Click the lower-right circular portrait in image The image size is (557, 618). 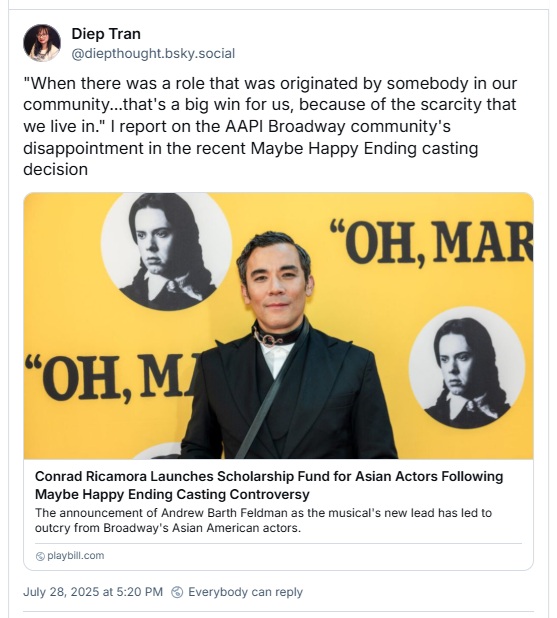tap(467, 368)
